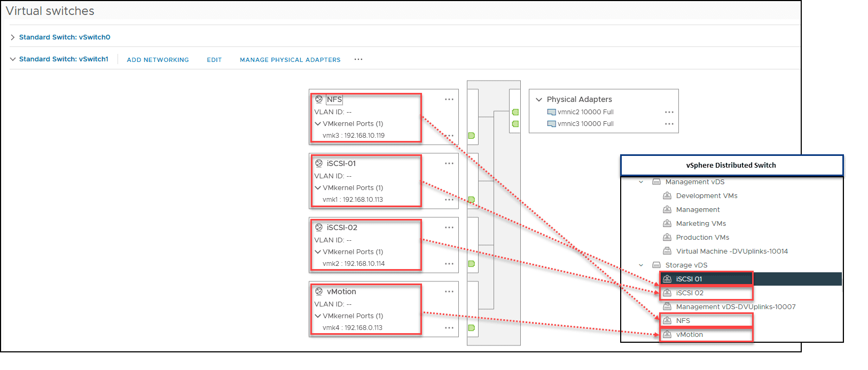The height and width of the screenshot is (370, 868).
Task: Select the NFS distributed port group icon
Action: click(x=667, y=321)
